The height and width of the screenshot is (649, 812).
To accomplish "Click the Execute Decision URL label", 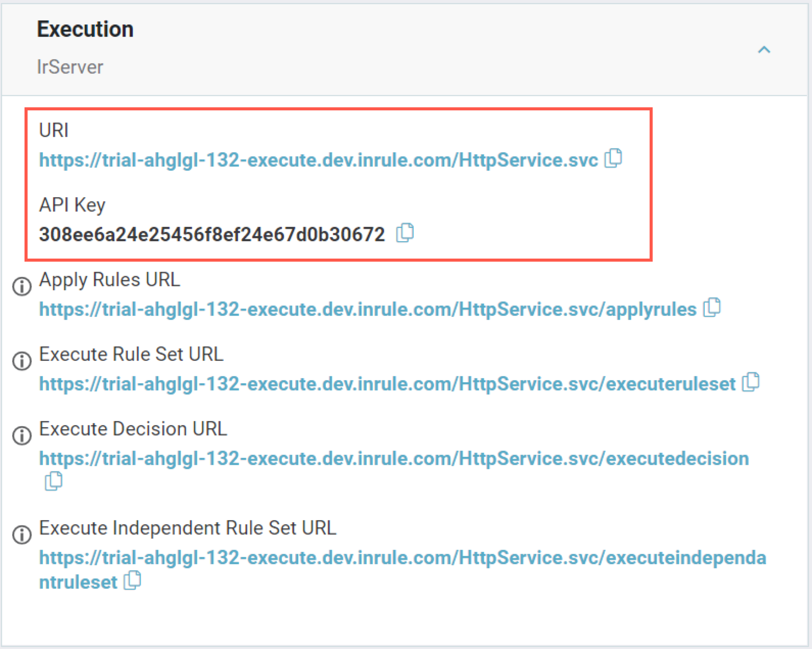I will (x=133, y=429).
